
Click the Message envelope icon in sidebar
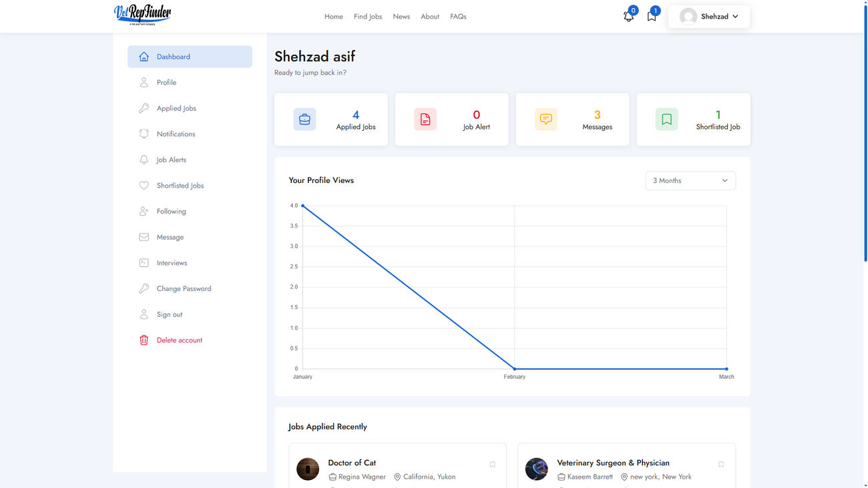tap(144, 237)
